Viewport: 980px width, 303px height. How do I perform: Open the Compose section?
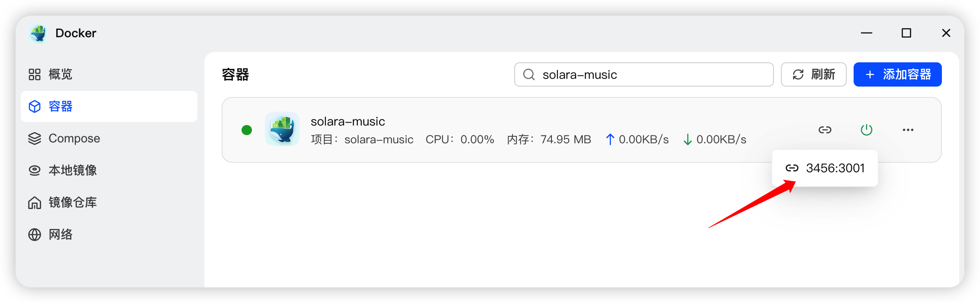74,139
